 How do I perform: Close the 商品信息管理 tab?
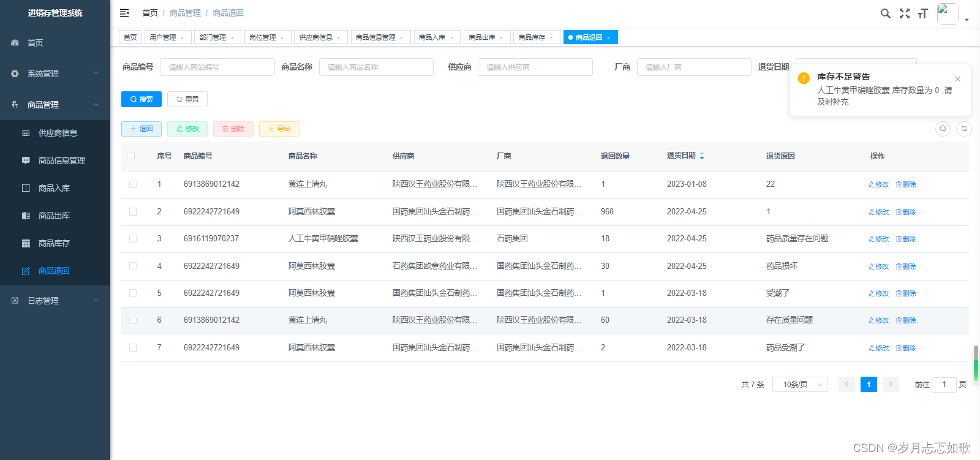(401, 38)
